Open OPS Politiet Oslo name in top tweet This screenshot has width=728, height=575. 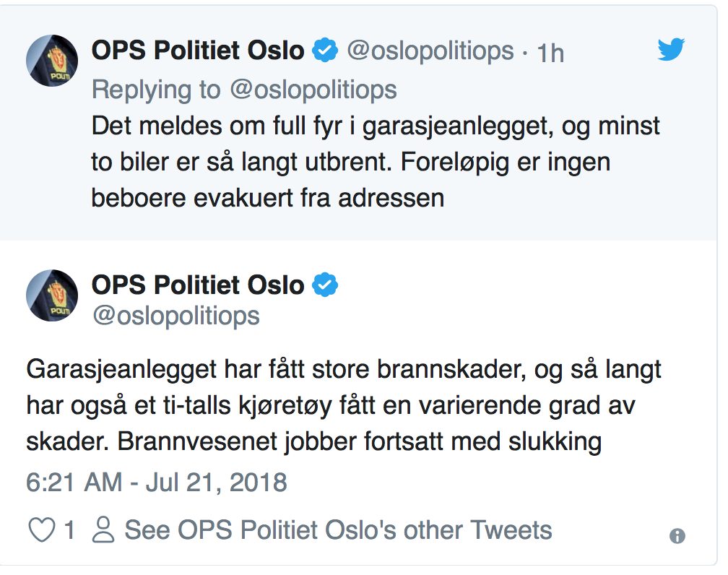[198, 51]
